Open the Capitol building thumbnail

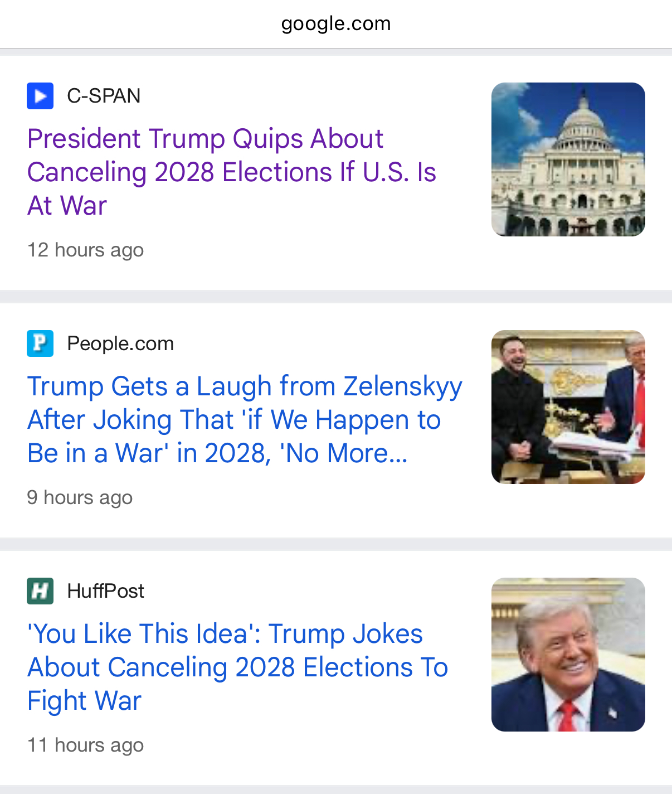coord(568,159)
